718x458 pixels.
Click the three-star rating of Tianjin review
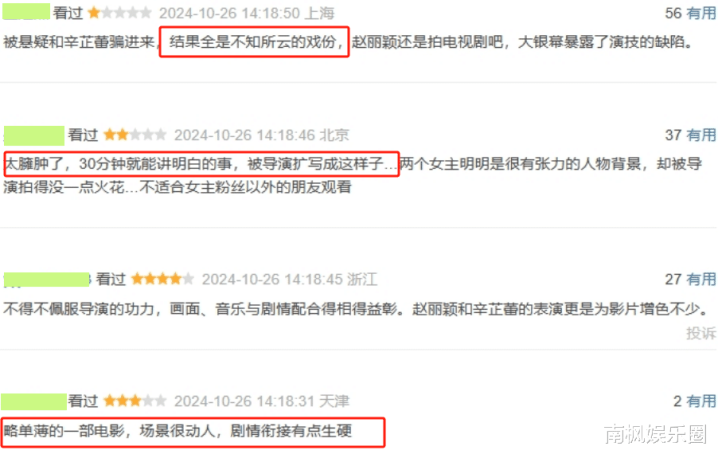tap(135, 401)
